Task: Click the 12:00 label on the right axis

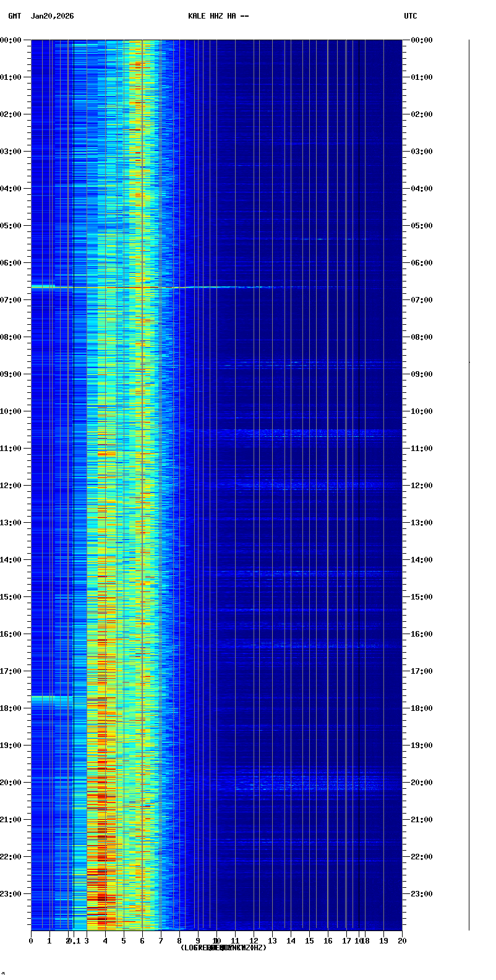Action: (422, 486)
